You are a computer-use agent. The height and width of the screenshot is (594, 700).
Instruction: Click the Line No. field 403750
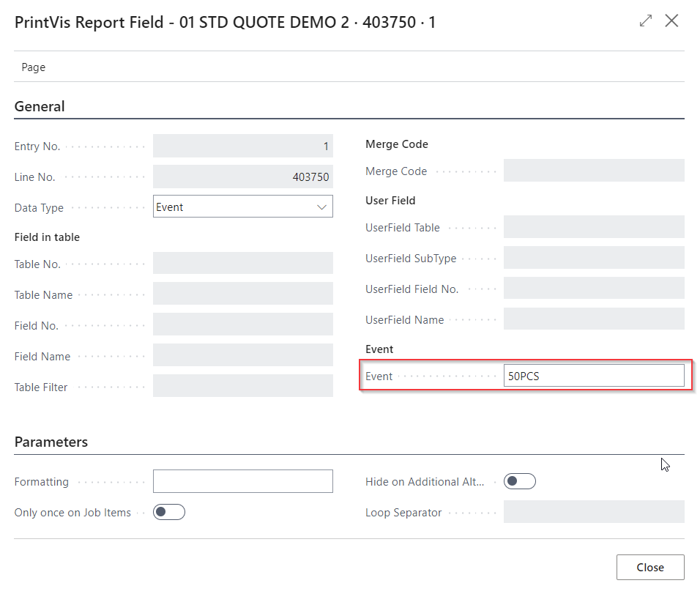[242, 177]
